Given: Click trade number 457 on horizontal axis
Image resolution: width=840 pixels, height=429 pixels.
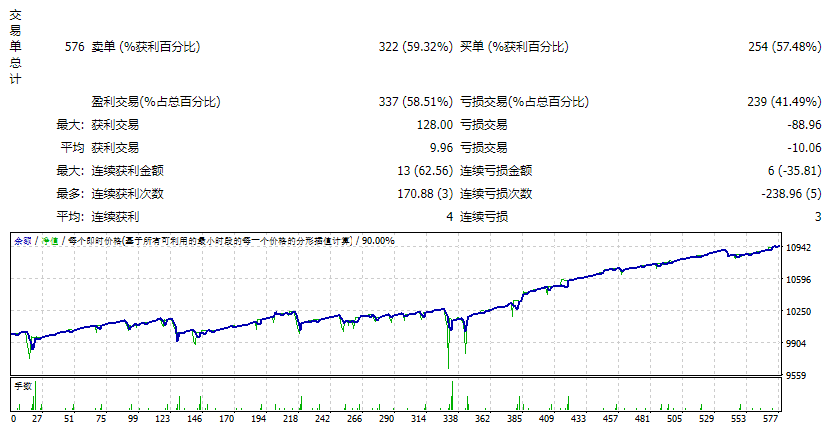Looking at the screenshot, I should tap(610, 419).
